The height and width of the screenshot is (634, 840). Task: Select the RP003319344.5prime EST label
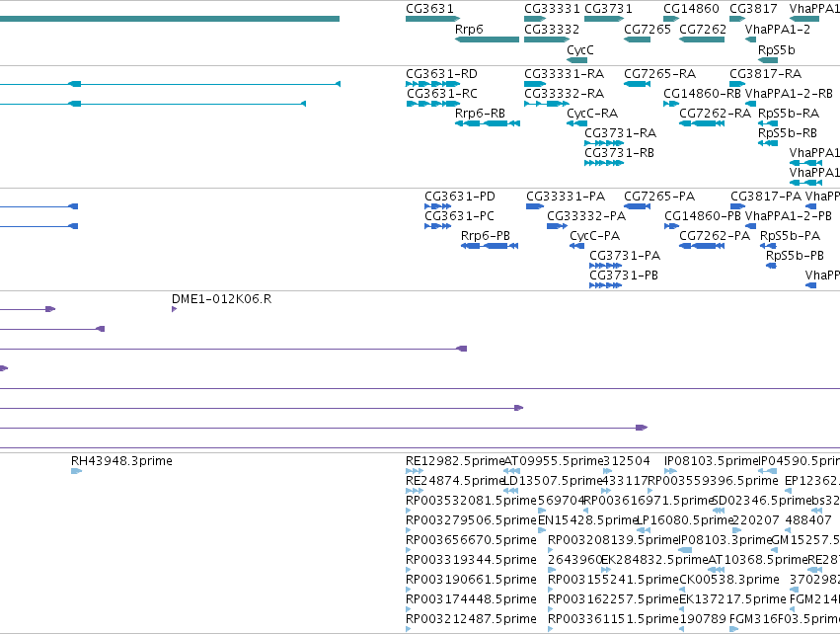pos(471,560)
